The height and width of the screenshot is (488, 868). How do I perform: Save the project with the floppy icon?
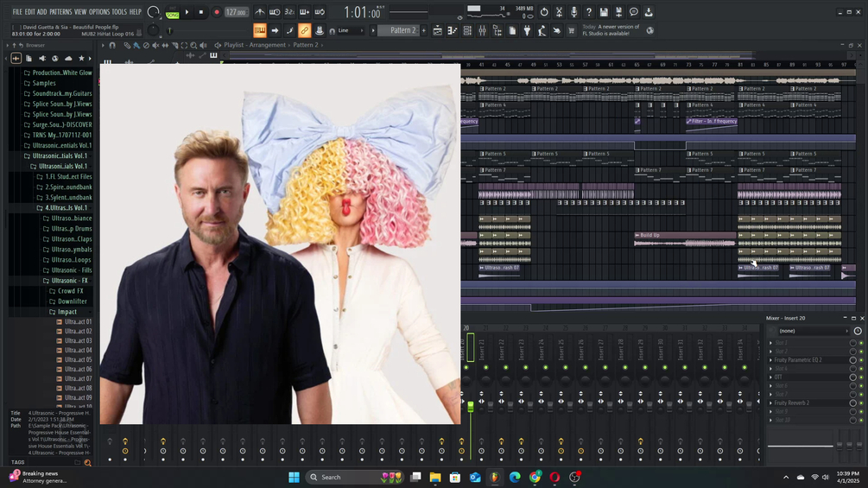[x=604, y=11]
